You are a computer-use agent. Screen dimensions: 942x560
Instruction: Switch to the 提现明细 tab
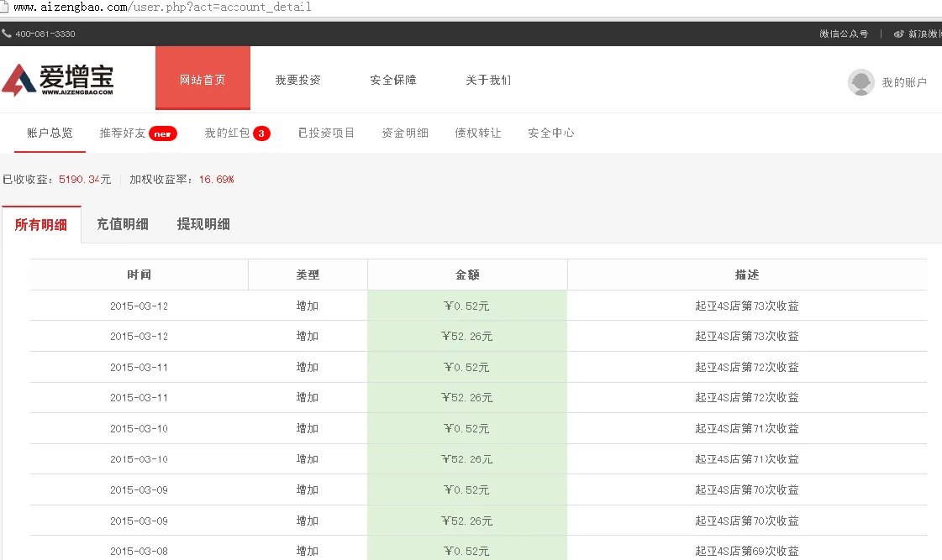pos(203,224)
